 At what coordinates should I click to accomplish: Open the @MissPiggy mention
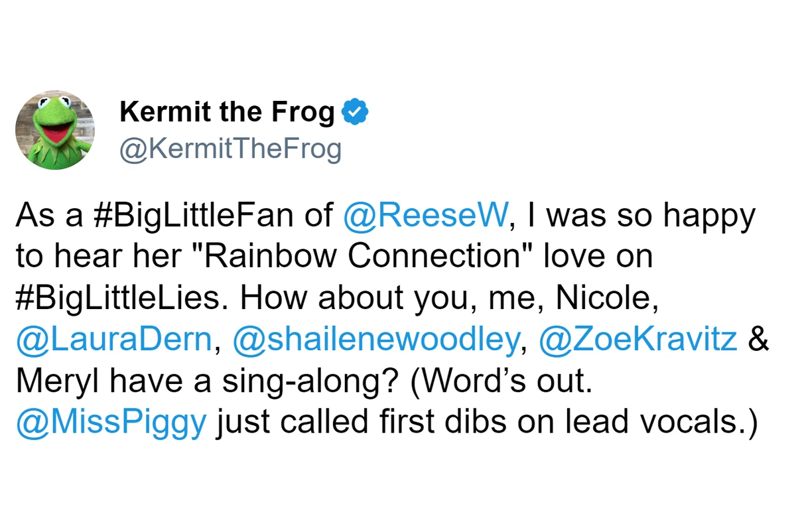111,422
